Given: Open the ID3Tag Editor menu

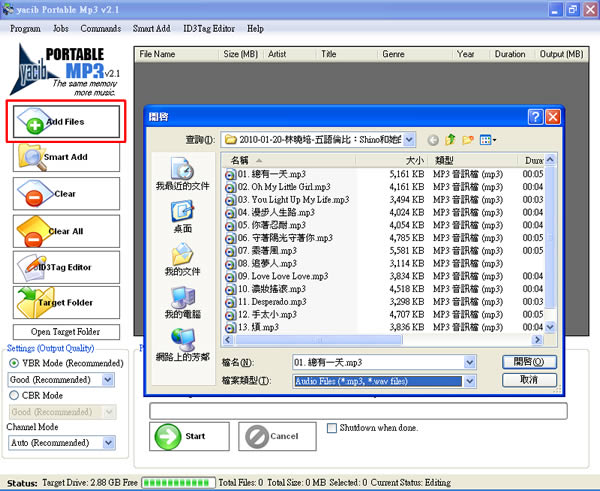Looking at the screenshot, I should 209,29.
